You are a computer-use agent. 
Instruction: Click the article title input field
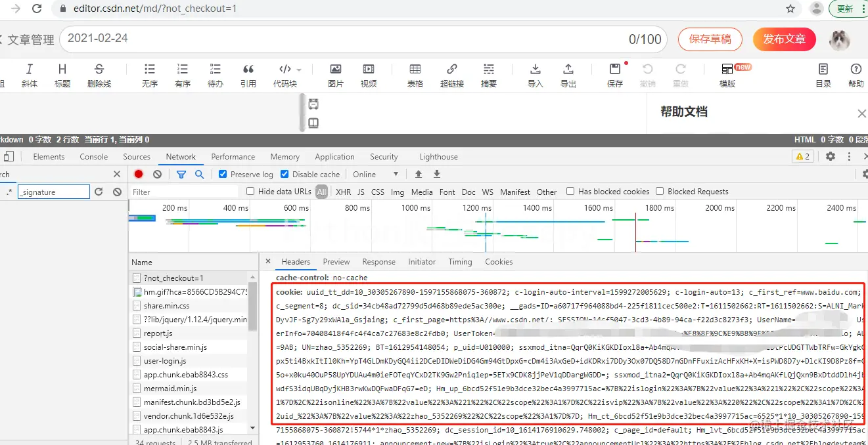tap(363, 39)
